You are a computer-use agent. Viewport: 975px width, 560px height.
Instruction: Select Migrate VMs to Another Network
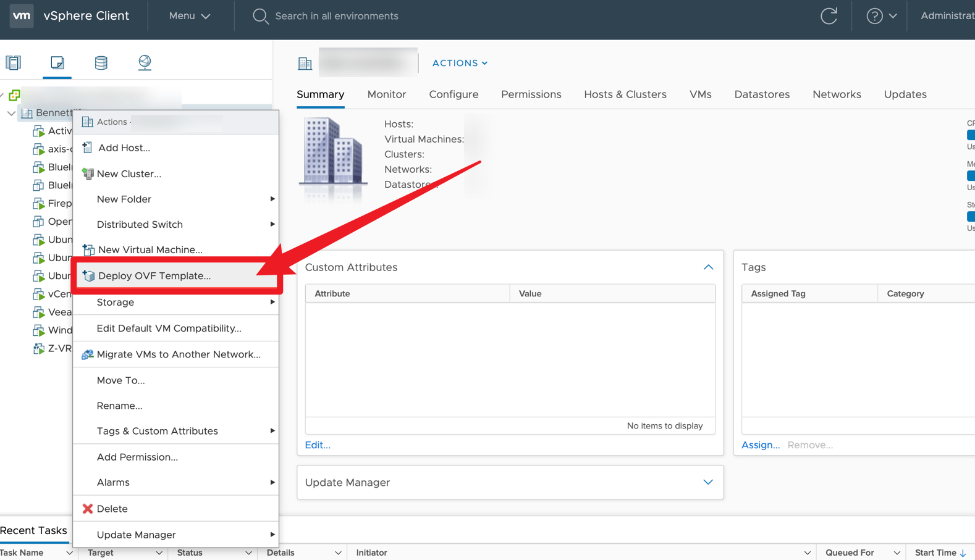(176, 354)
